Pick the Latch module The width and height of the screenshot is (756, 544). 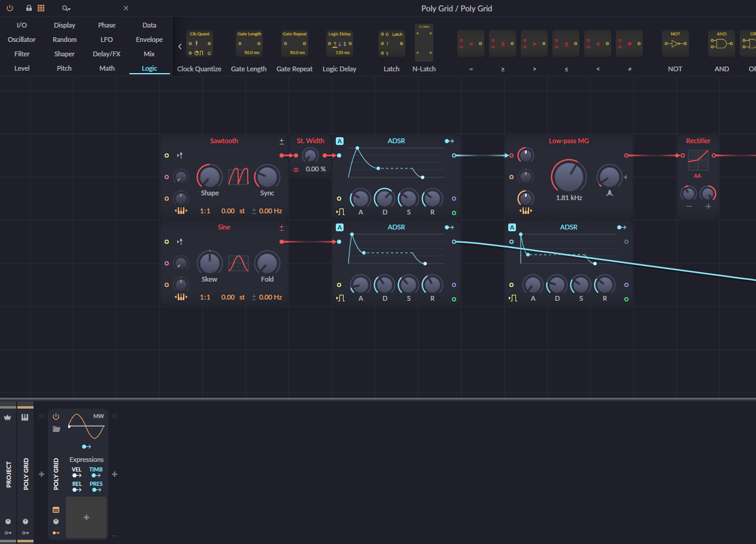coord(391,44)
